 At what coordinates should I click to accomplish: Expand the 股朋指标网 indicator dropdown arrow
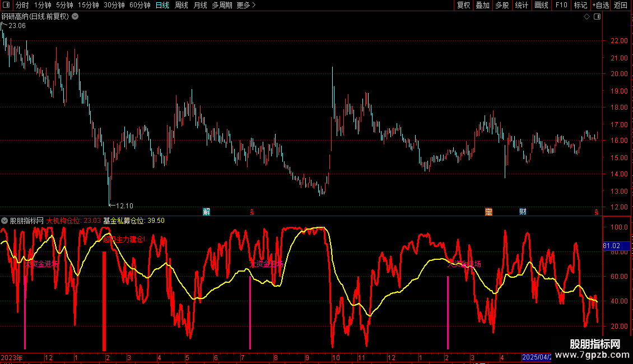[x=4, y=221]
